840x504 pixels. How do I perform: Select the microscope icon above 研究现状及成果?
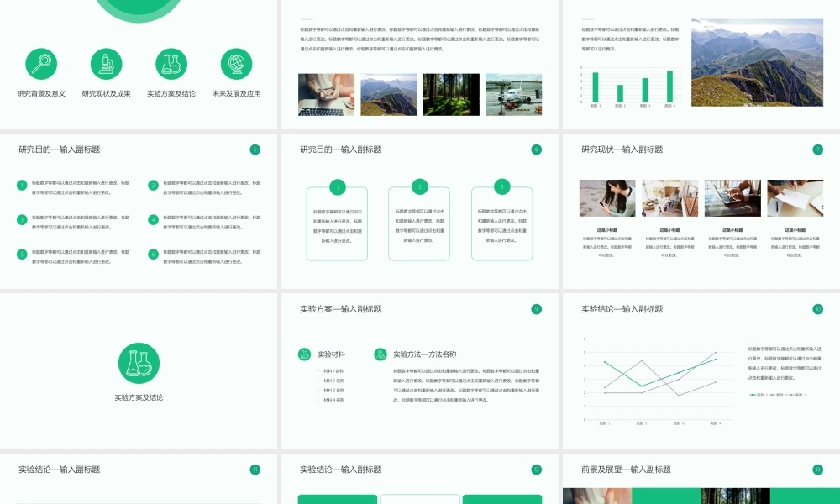(106, 63)
